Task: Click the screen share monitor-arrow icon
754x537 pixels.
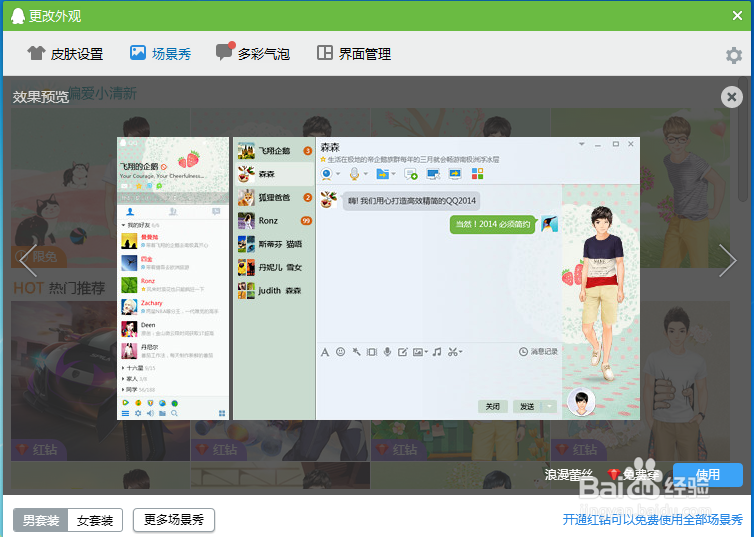Action: click(455, 174)
